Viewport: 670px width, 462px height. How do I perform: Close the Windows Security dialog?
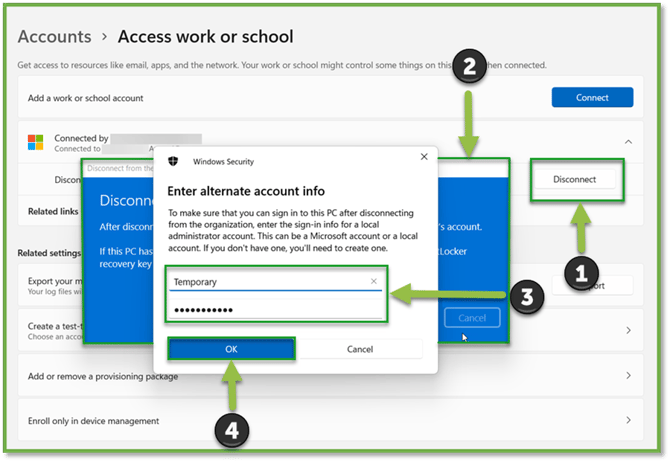(x=424, y=158)
